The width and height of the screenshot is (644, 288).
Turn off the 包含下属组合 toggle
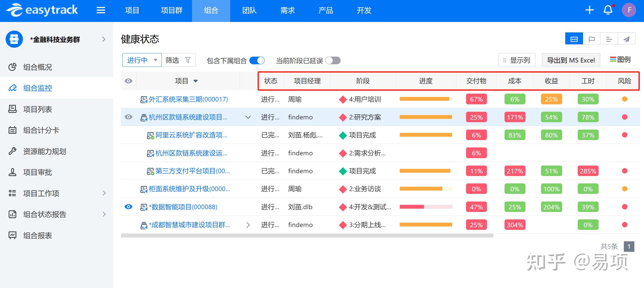(x=257, y=60)
